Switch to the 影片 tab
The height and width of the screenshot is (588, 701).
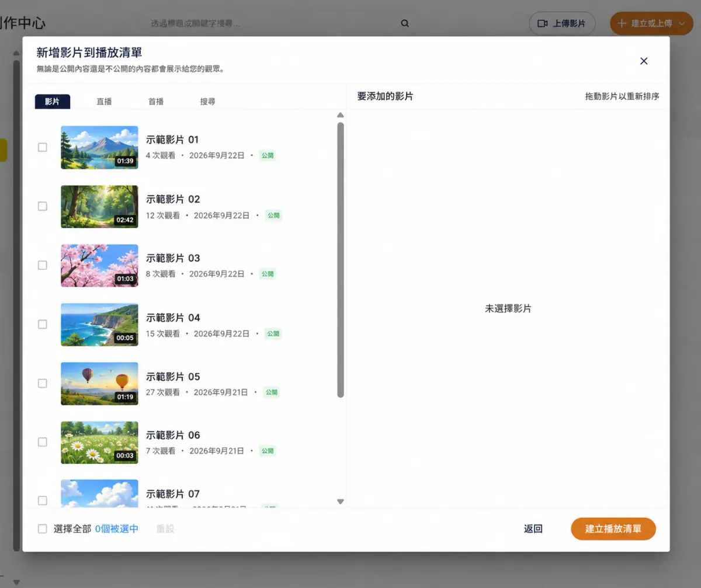pos(52,102)
